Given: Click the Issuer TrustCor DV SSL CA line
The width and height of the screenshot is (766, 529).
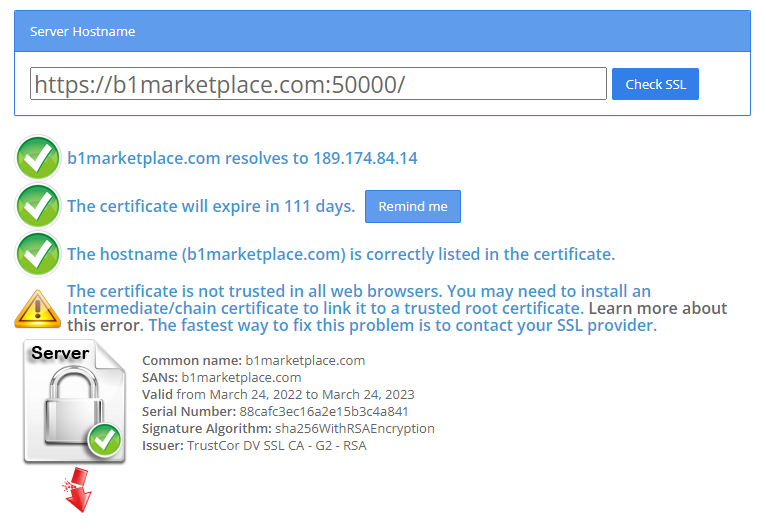Looking at the screenshot, I should pyautogui.click(x=254, y=445).
